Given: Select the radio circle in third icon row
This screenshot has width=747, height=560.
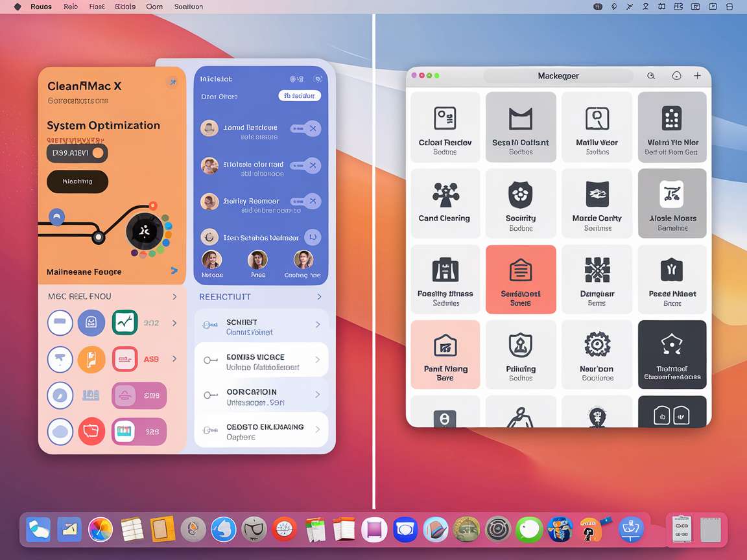Looking at the screenshot, I should pos(60,395).
